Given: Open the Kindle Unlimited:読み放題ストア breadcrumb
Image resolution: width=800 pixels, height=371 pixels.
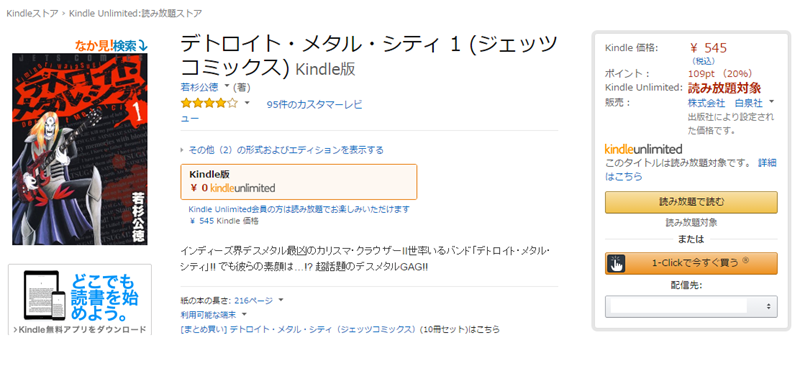Looking at the screenshot, I should 135,13.
